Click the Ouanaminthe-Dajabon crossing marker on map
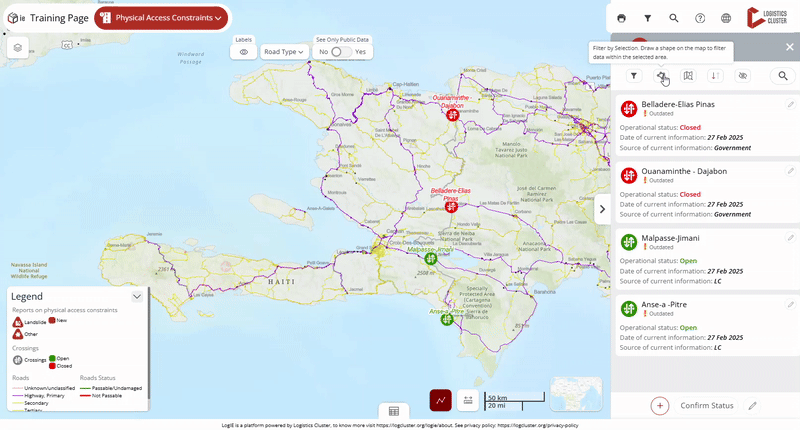Viewport: 800px width, 430px height. (453, 115)
